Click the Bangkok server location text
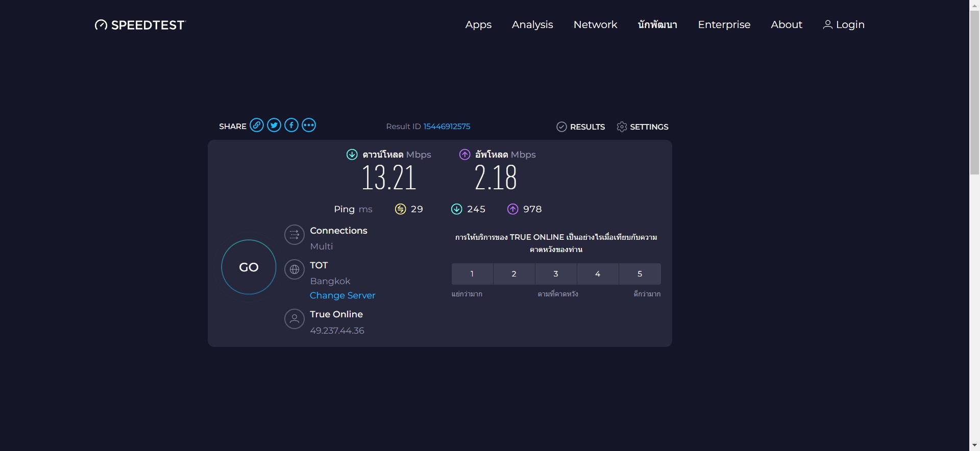The image size is (980, 451). (330, 281)
